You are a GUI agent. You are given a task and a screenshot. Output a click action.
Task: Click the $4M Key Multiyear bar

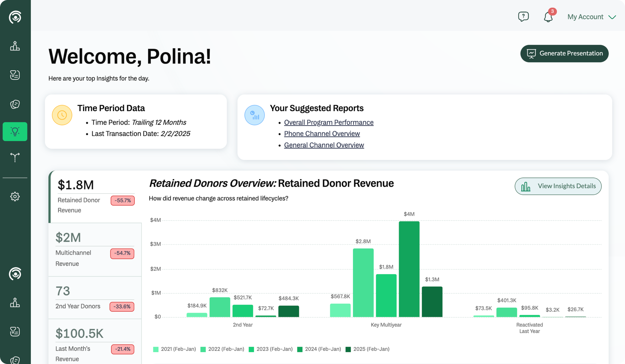[409, 269]
